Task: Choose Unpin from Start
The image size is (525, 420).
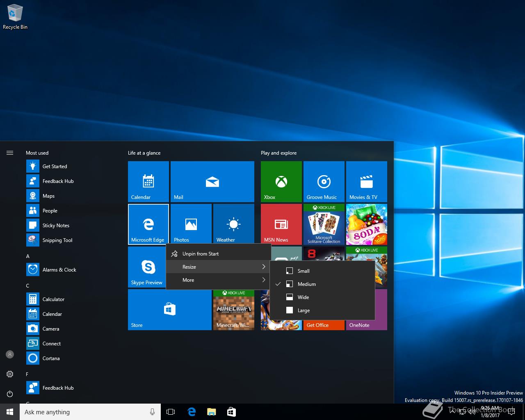Action: 219,254
